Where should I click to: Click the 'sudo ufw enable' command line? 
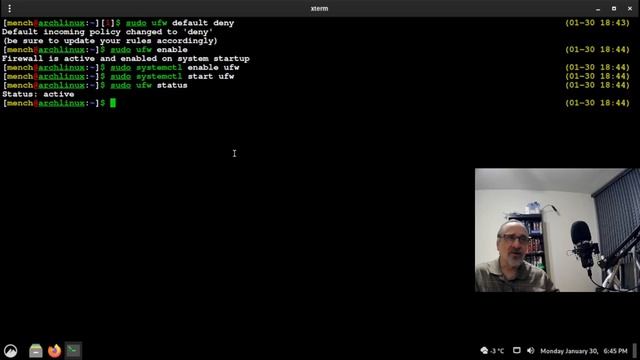pyautogui.click(x=149, y=50)
